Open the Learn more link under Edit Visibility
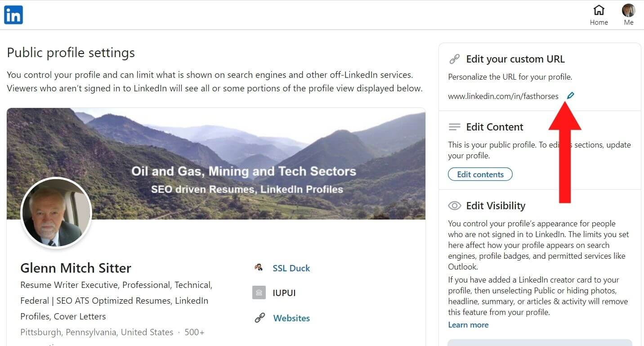 click(468, 324)
